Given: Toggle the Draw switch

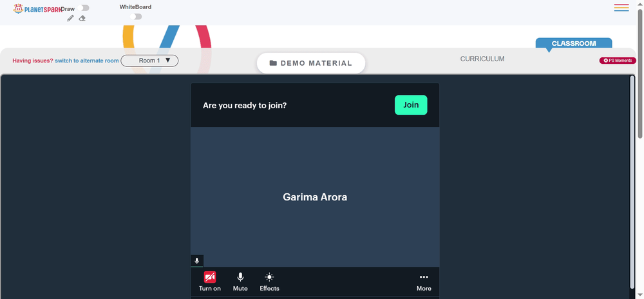Looking at the screenshot, I should (x=83, y=8).
